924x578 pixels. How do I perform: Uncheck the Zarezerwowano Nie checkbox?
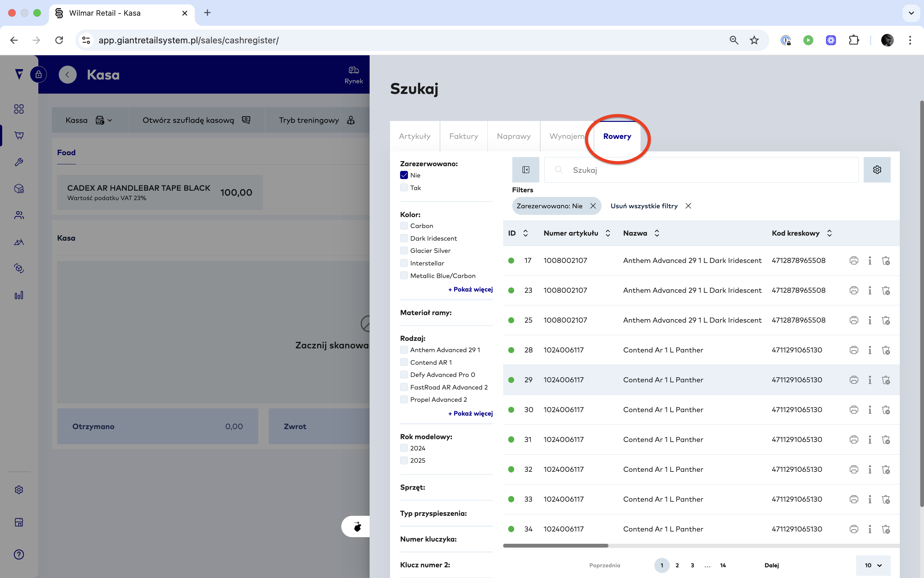pyautogui.click(x=404, y=175)
